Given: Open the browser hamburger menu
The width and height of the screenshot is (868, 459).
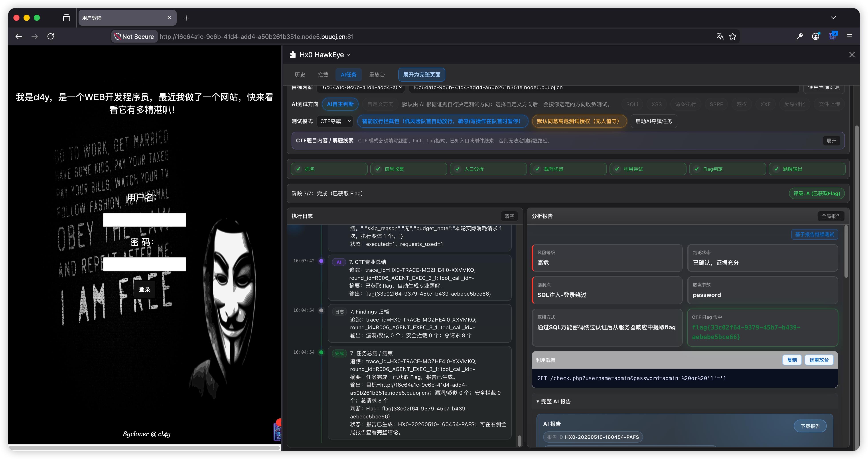Looking at the screenshot, I should tap(849, 36).
